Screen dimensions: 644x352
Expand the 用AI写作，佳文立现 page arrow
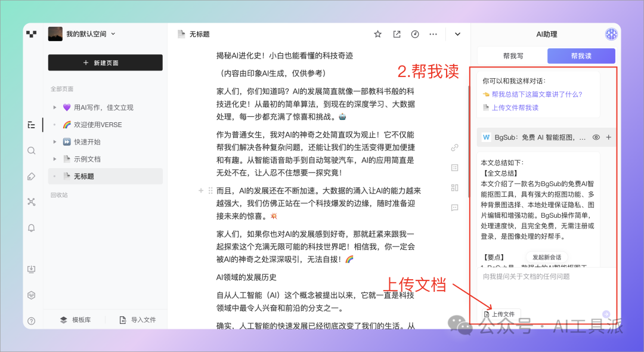pyautogui.click(x=55, y=108)
